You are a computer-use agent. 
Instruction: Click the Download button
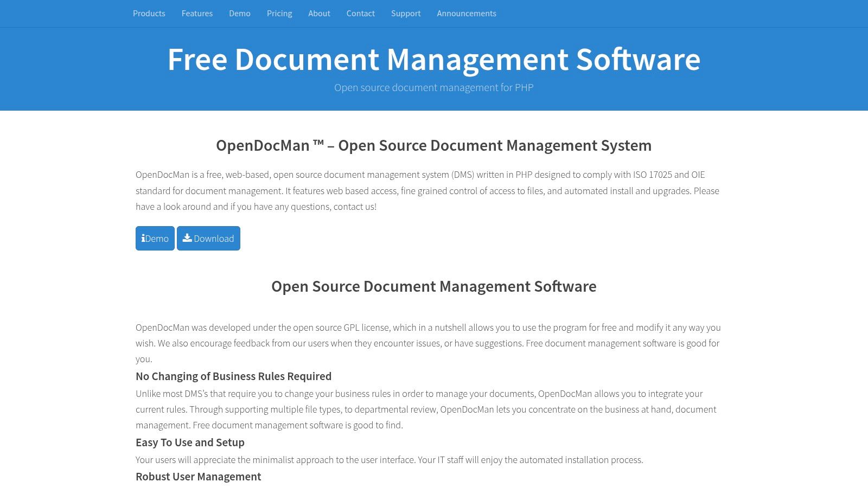coord(208,238)
